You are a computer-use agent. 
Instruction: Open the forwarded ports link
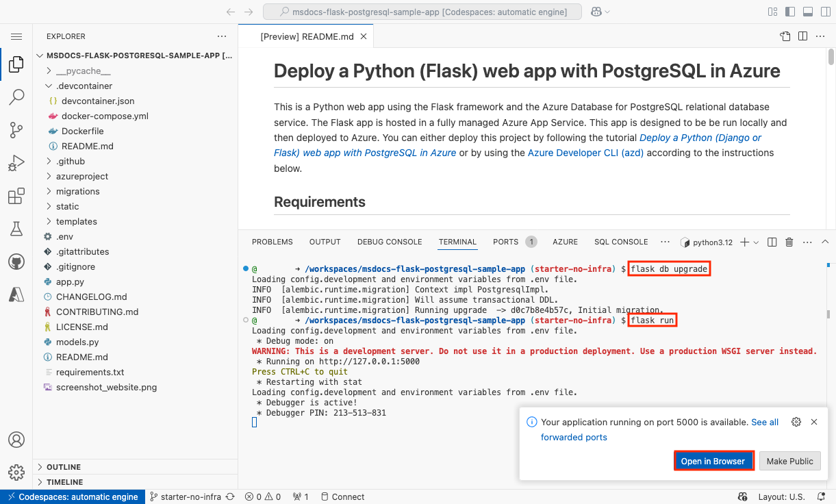(574, 437)
